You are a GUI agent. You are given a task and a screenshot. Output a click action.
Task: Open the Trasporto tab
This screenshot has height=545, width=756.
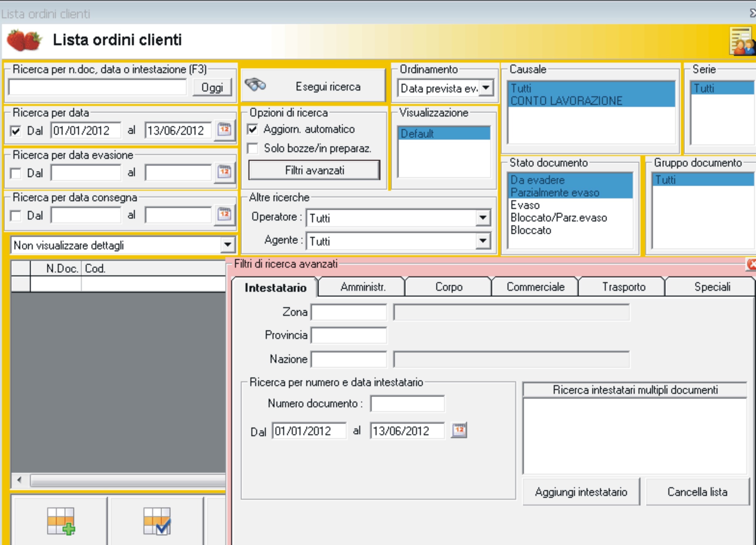(623, 287)
